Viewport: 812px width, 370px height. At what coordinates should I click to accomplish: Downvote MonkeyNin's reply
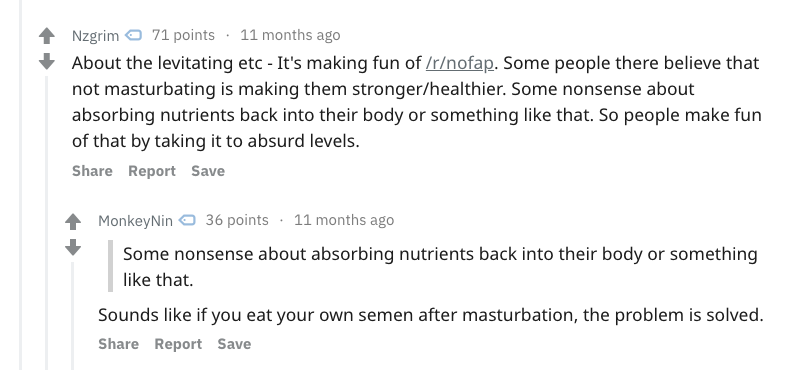pyautogui.click(x=73, y=247)
